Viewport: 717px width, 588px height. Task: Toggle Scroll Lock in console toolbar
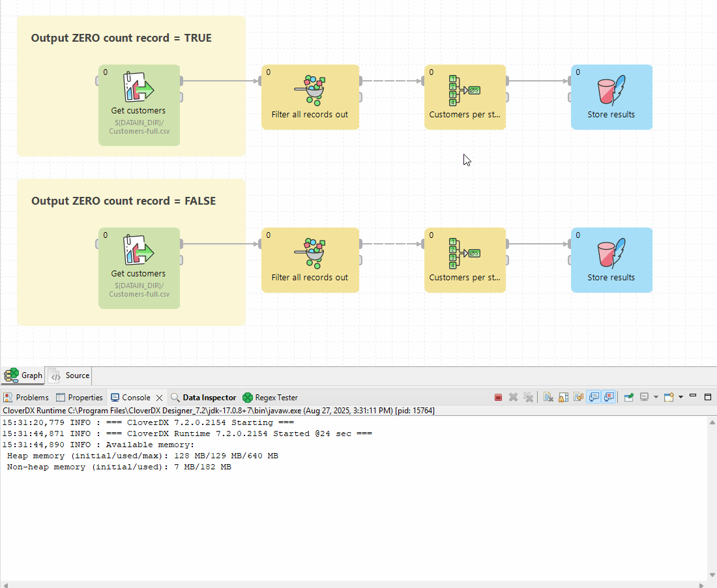click(x=563, y=397)
